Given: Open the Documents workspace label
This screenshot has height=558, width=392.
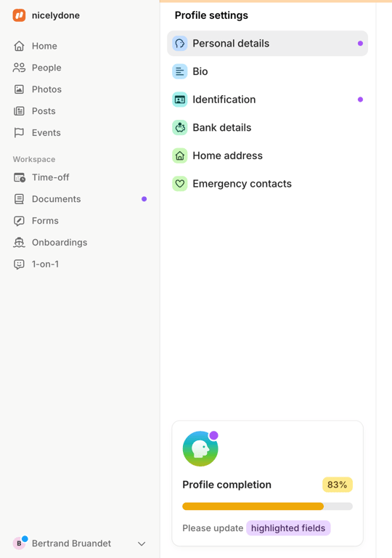Looking at the screenshot, I should 56,199.
